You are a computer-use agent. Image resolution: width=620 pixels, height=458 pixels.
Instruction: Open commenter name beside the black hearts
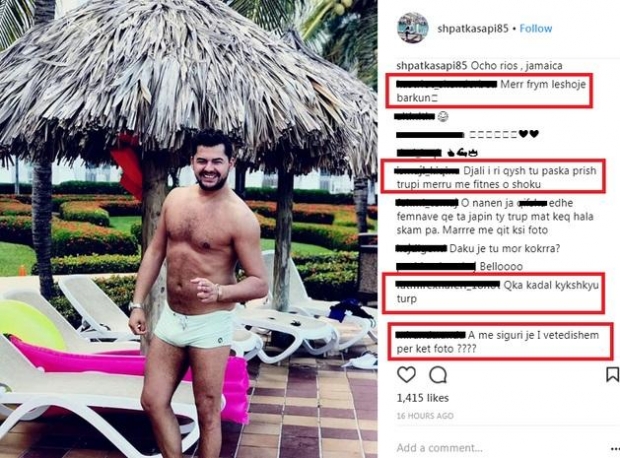[430, 135]
